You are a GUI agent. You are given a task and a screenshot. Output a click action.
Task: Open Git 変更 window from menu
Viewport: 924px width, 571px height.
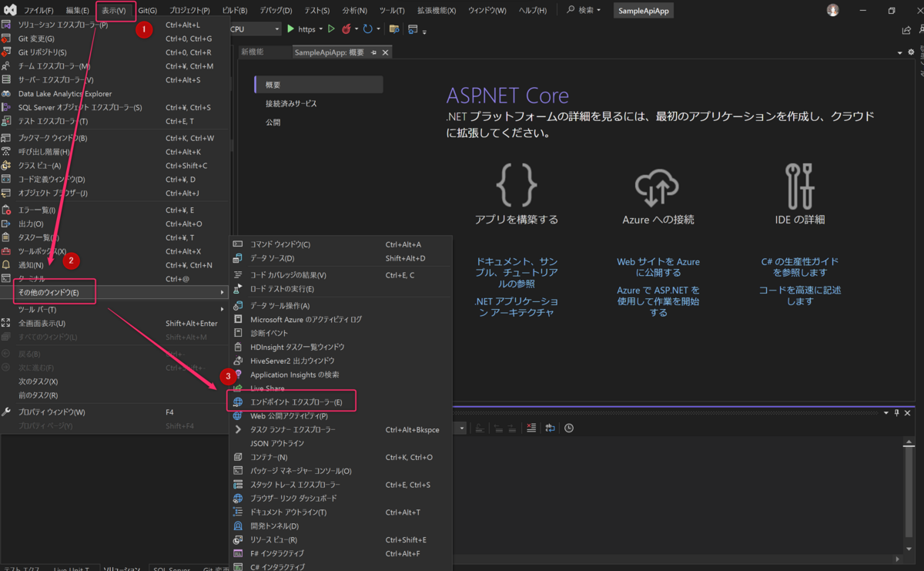point(114,39)
